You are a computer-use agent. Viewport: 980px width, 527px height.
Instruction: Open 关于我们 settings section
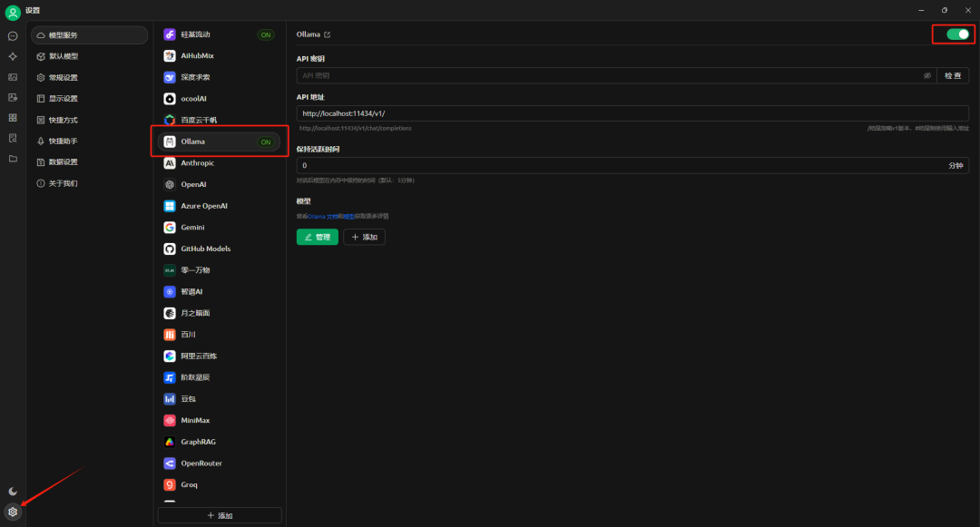click(89, 183)
